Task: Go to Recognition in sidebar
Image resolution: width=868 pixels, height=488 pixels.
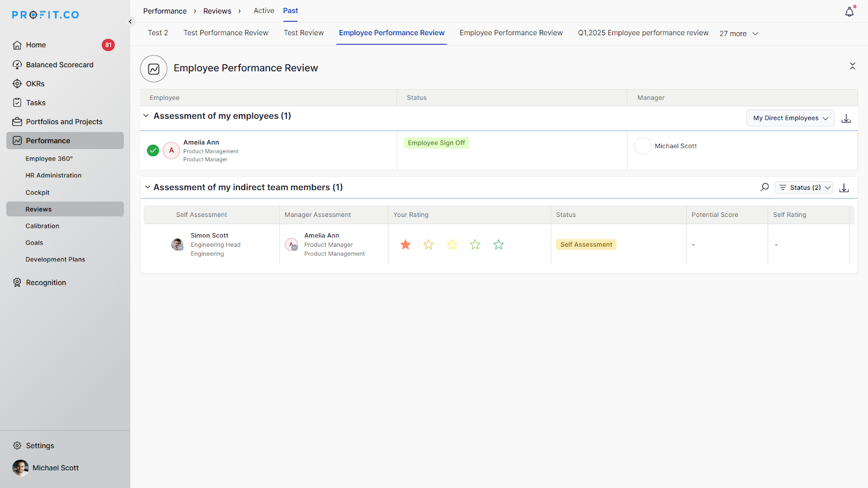Action: click(46, 282)
